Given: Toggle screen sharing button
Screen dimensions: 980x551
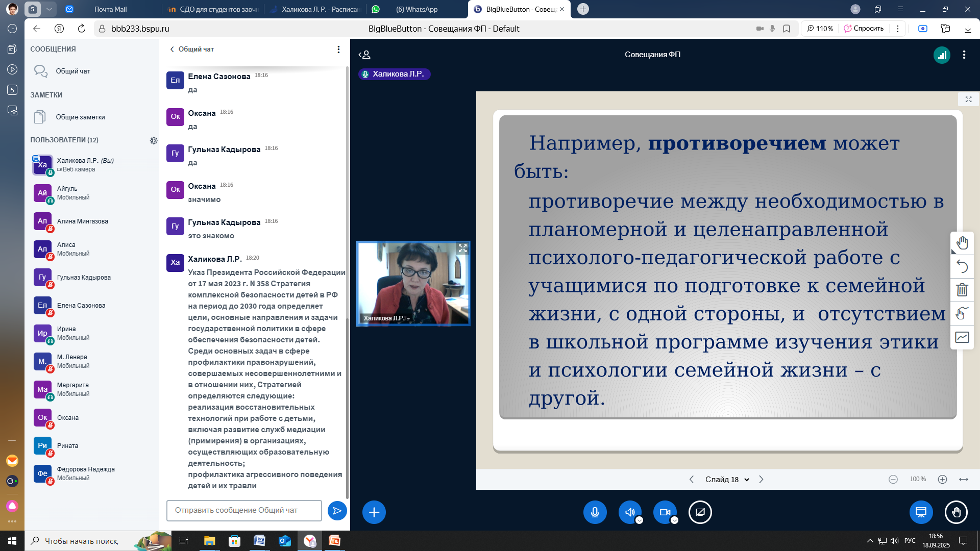Looking at the screenshot, I should (x=700, y=512).
